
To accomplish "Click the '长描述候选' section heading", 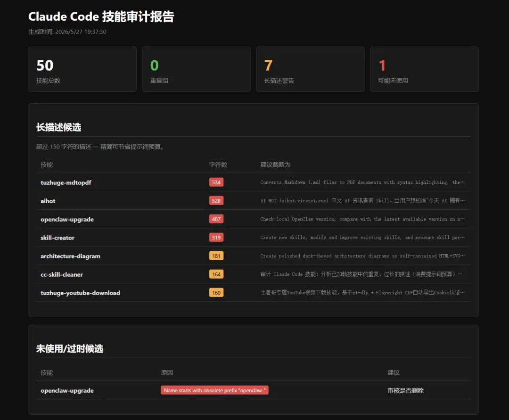I will 59,127.
